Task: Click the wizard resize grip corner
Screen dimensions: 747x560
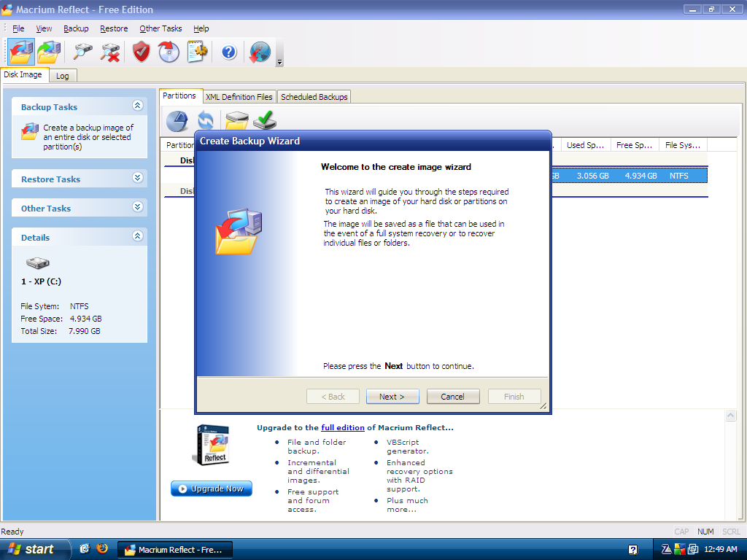Action: coord(543,406)
